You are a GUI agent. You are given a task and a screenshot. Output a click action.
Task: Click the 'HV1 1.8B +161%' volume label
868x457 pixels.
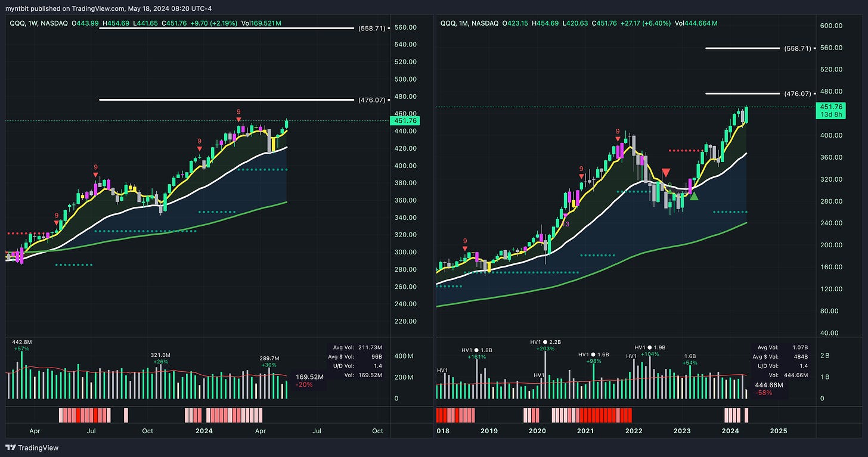477,353
